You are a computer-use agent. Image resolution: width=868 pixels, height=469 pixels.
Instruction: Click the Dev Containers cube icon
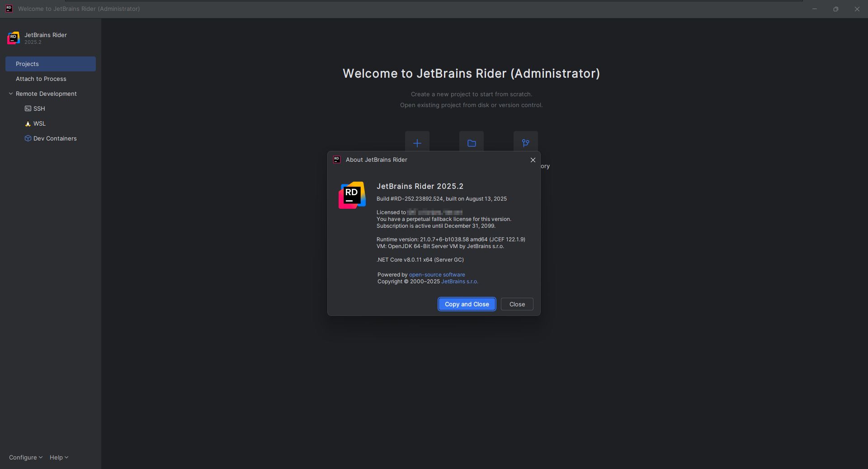click(x=28, y=138)
